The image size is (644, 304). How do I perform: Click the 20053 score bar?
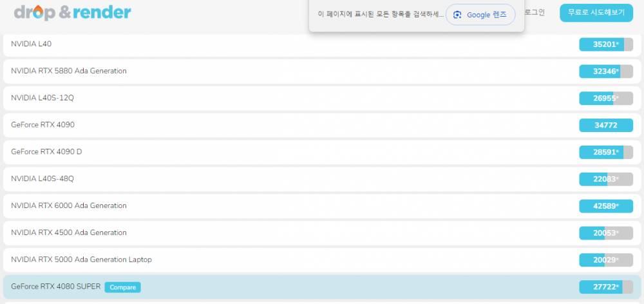coord(606,233)
